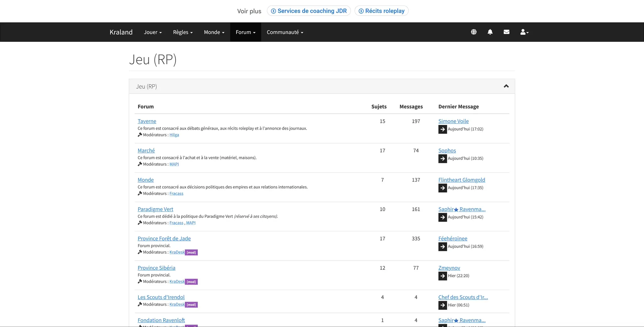Jump to latest Marché message arrow
The width and height of the screenshot is (644, 327).
coord(442,159)
